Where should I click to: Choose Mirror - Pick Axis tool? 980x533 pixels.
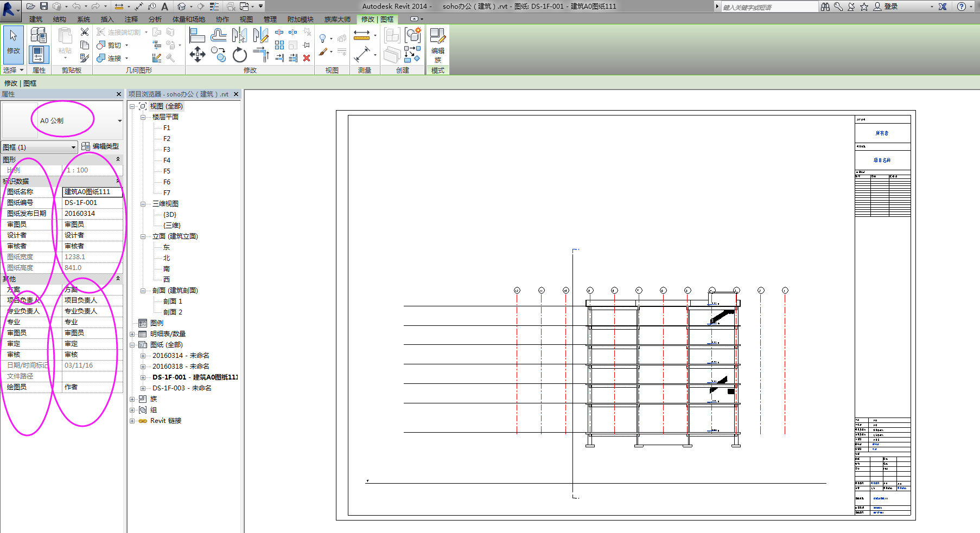point(239,36)
